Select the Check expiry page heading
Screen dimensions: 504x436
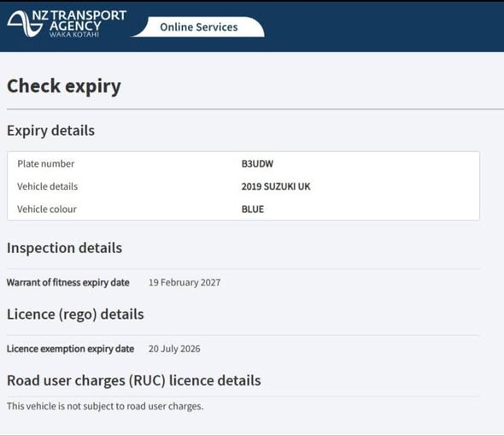pyautogui.click(x=64, y=86)
